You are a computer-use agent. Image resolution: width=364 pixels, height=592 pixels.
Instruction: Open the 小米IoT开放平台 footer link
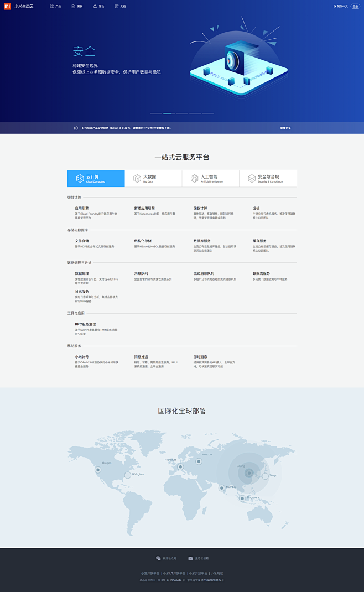pos(174,573)
